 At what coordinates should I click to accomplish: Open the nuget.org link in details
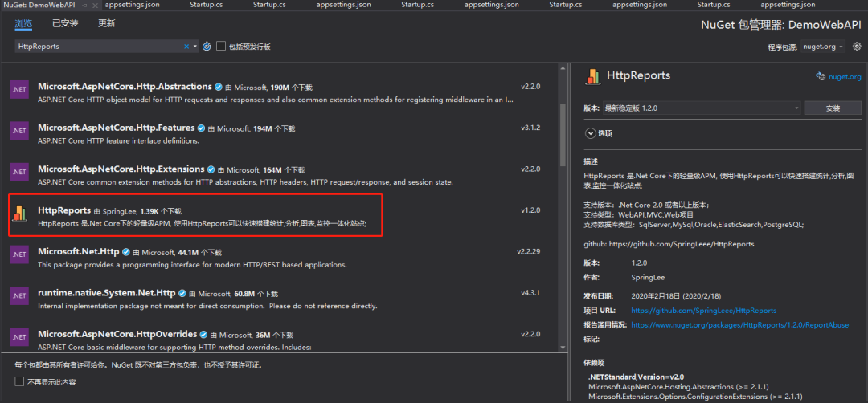tap(845, 77)
